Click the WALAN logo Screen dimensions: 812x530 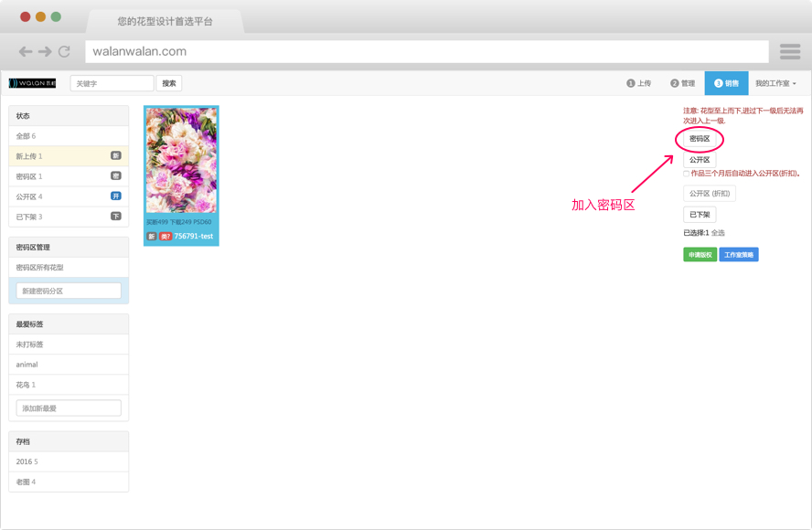[33, 83]
